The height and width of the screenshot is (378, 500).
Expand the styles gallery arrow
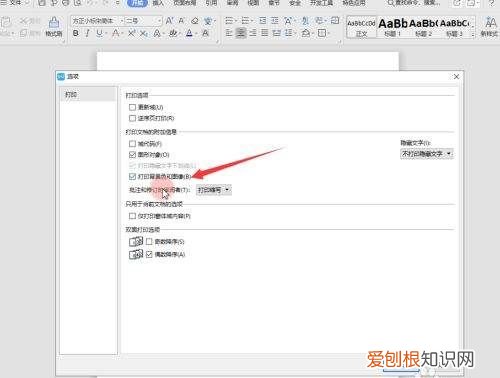click(473, 35)
